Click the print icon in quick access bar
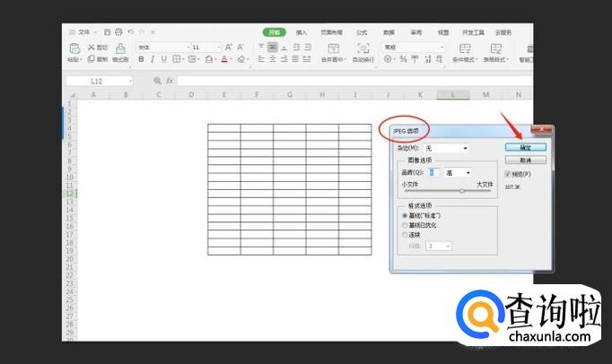Screen dimensions: 612x364 tap(118, 32)
